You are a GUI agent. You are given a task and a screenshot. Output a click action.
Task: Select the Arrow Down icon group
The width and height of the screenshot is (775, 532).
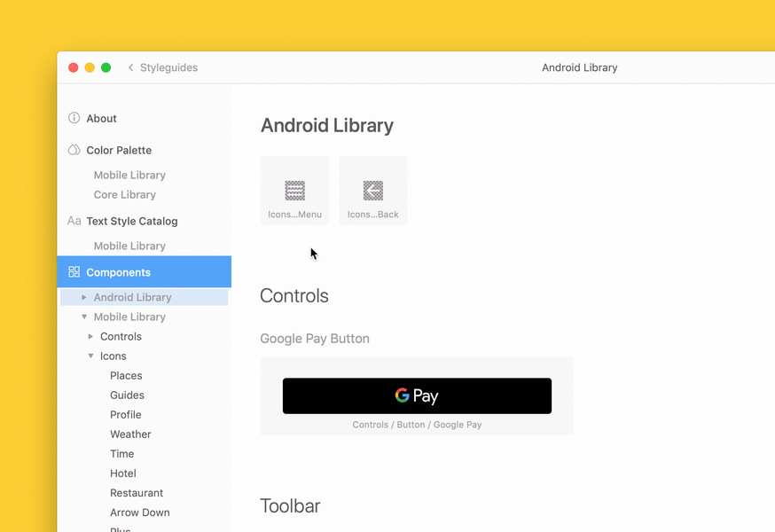pos(140,512)
